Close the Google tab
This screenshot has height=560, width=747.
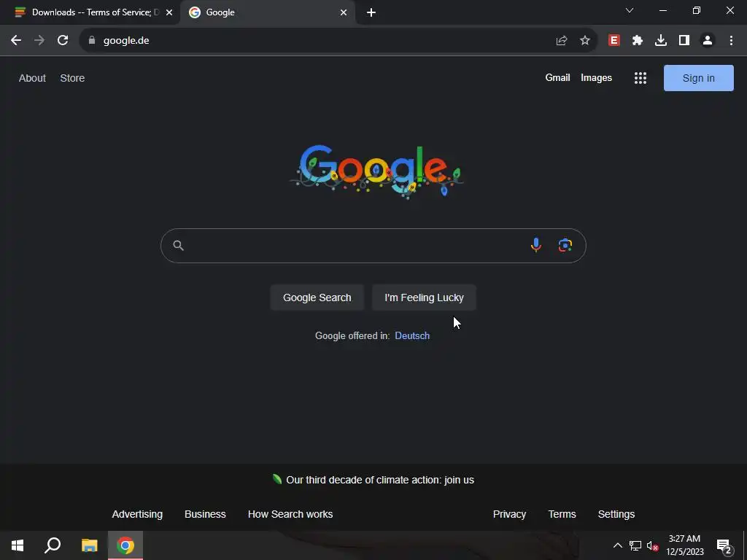click(x=344, y=12)
